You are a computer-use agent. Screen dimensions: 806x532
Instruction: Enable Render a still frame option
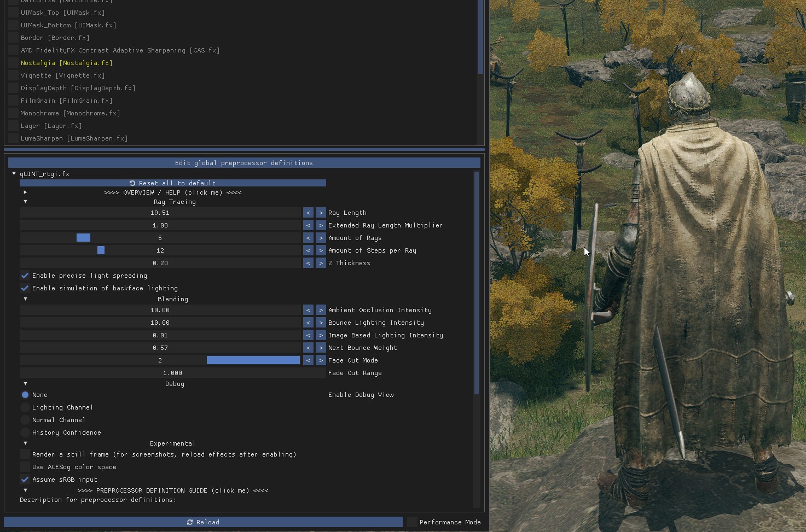point(25,454)
